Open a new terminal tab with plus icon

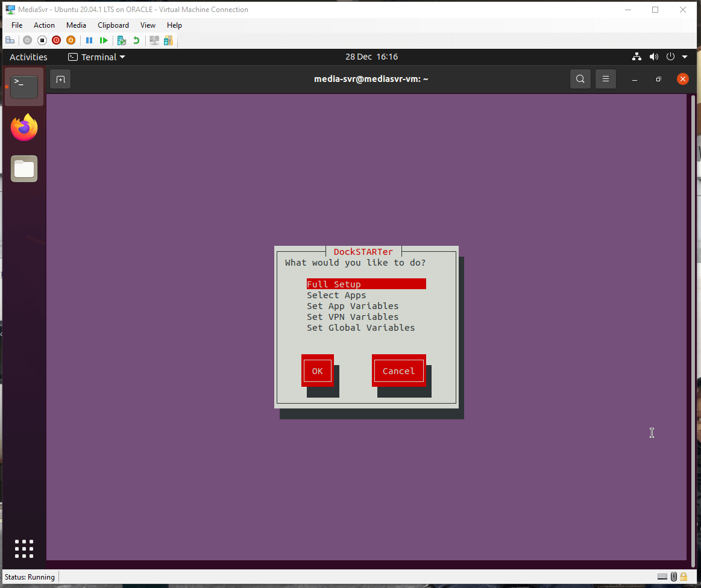pyautogui.click(x=60, y=79)
